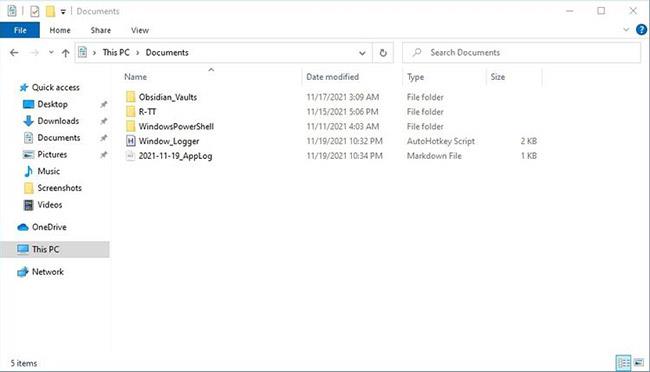Click the pin icon next to Desktop
The image size is (650, 372).
[x=104, y=105]
